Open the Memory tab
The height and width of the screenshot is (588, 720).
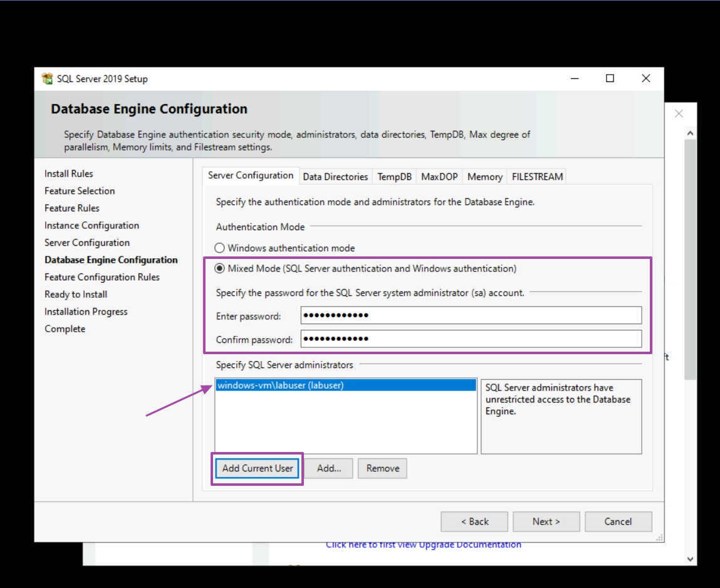(x=485, y=177)
